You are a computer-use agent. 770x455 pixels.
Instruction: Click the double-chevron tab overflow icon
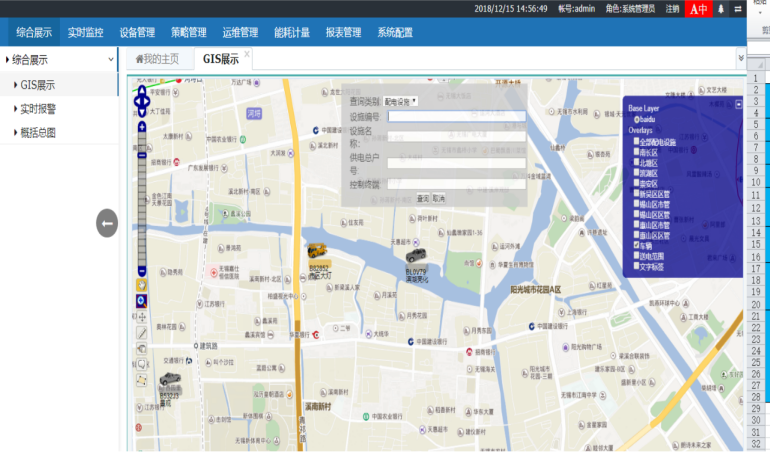(x=741, y=58)
